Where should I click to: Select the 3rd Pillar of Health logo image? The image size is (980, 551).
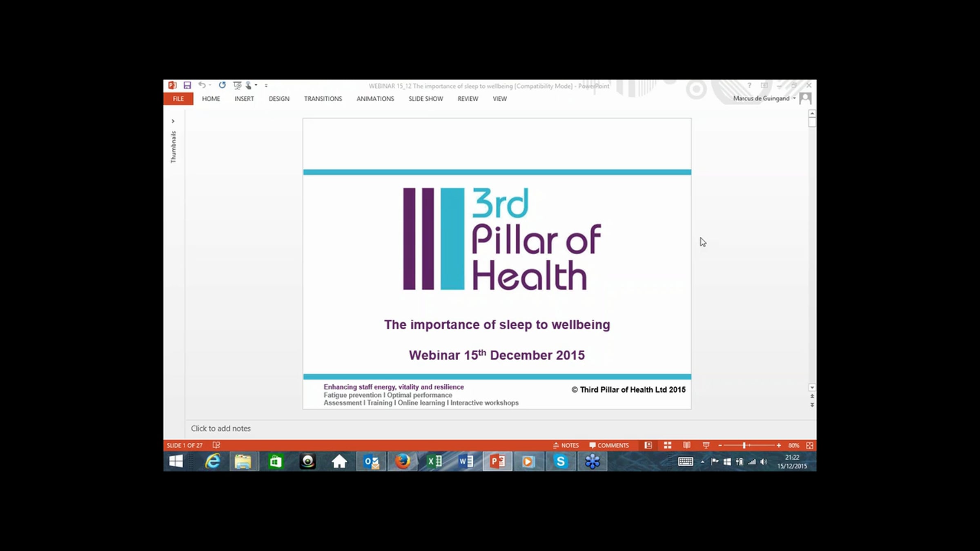502,239
